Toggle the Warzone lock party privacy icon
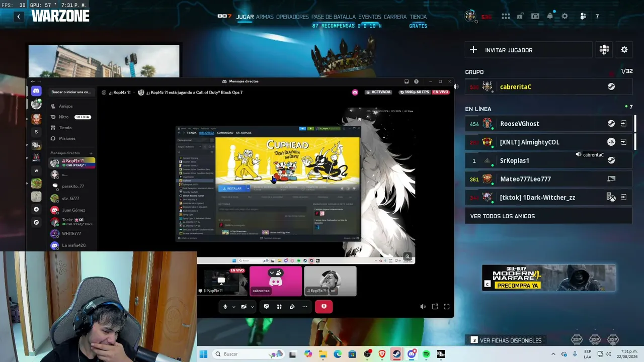 (x=521, y=16)
